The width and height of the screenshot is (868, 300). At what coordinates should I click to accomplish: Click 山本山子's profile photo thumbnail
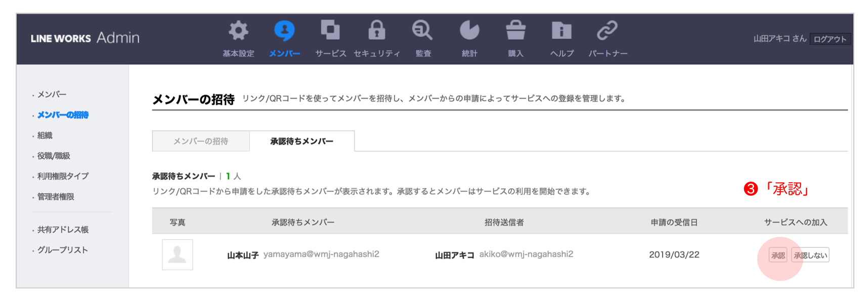pyautogui.click(x=178, y=254)
